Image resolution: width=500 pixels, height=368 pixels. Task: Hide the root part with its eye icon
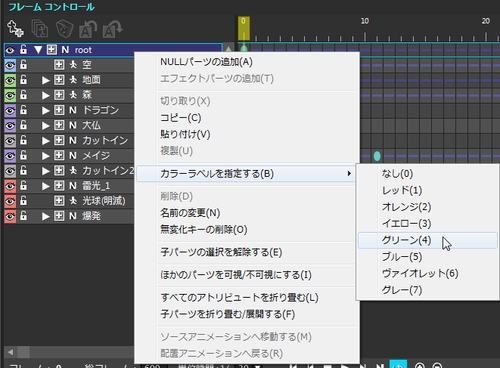point(10,50)
